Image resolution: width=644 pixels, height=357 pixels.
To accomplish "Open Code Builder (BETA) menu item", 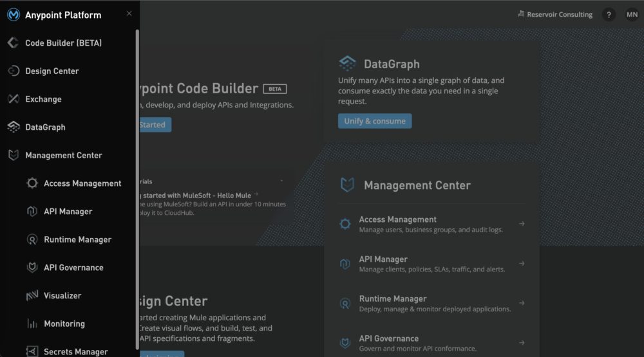I will click(63, 43).
